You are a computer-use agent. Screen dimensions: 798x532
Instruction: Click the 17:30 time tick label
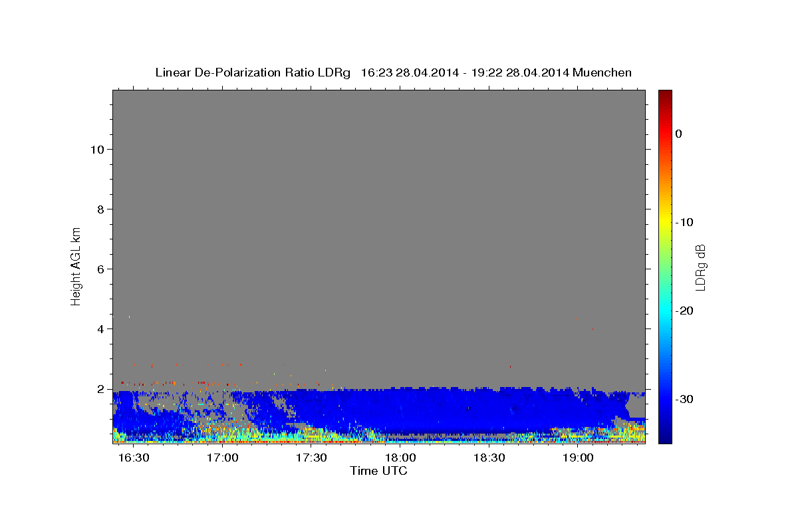click(311, 458)
